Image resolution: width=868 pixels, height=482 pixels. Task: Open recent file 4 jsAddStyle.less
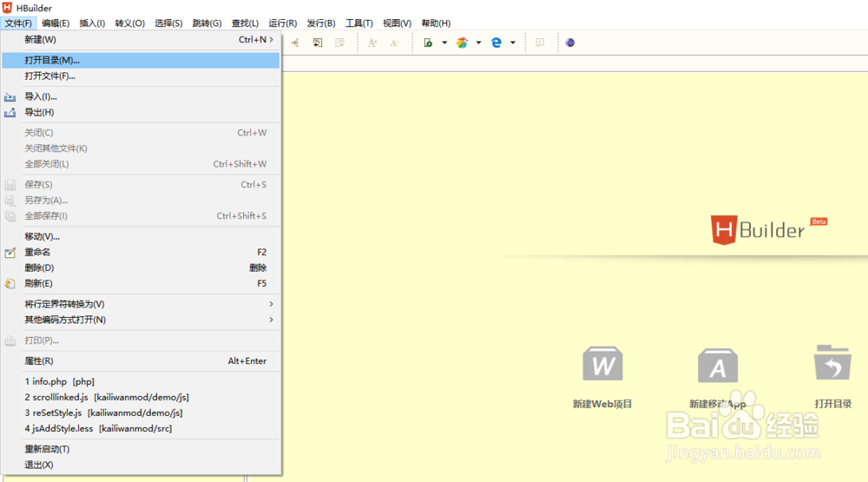(141, 428)
